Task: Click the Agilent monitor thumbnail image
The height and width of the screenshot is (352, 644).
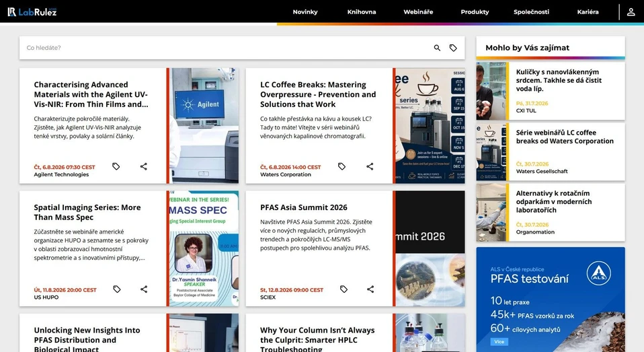Action: (204, 125)
